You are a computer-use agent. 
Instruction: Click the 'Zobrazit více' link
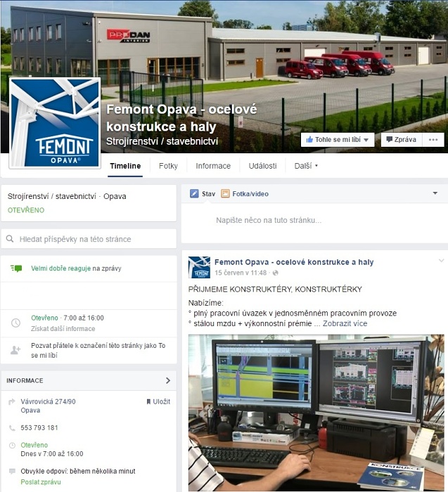coord(345,323)
